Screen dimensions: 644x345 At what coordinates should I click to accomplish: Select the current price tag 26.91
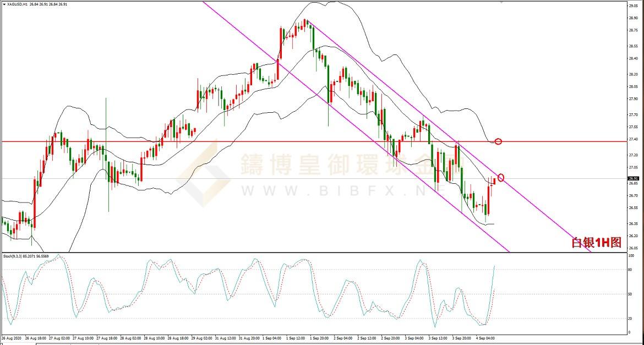point(633,178)
